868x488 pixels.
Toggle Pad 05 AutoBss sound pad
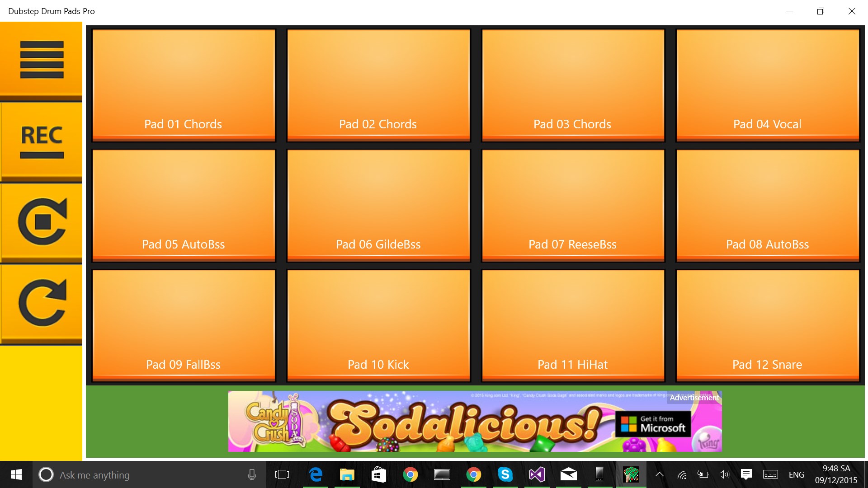click(x=183, y=206)
